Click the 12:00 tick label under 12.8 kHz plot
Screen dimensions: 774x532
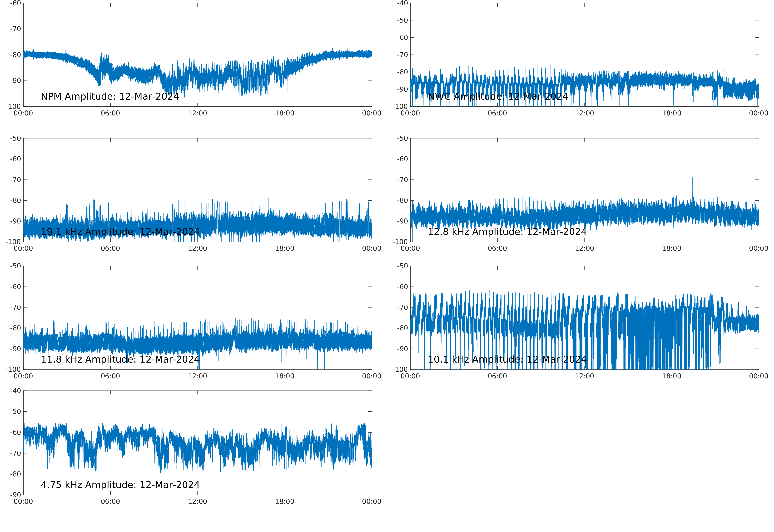coord(584,249)
